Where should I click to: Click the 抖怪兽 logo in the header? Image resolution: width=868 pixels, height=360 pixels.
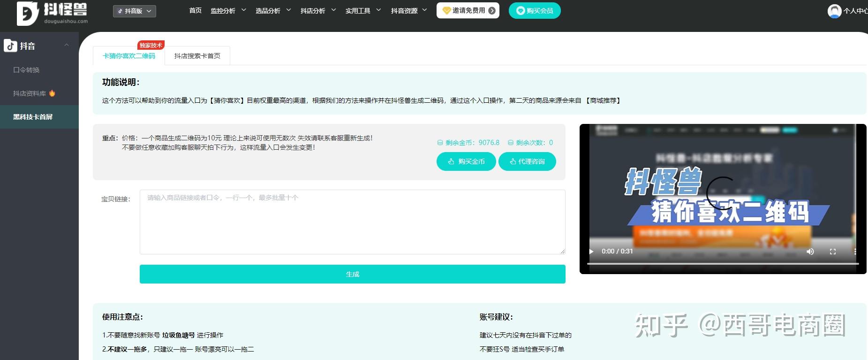coord(52,13)
